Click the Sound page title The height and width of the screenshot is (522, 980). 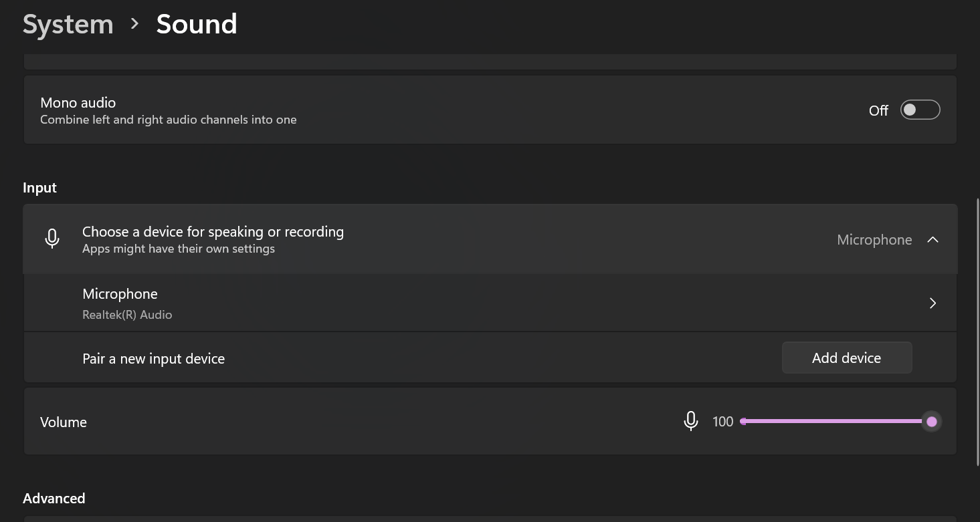[197, 24]
